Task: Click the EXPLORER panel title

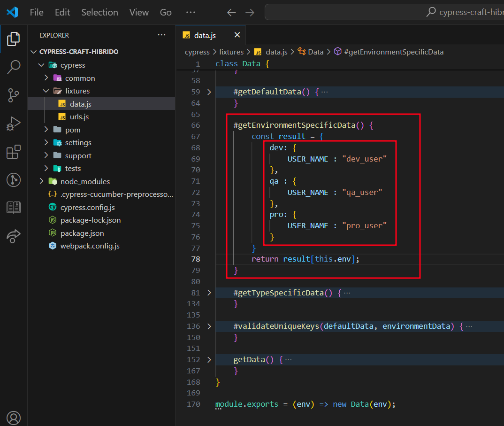Action: [54, 35]
